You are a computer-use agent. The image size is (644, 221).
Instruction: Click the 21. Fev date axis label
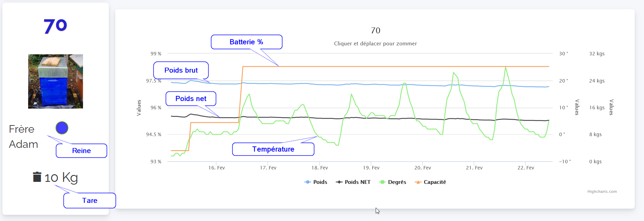point(474,168)
